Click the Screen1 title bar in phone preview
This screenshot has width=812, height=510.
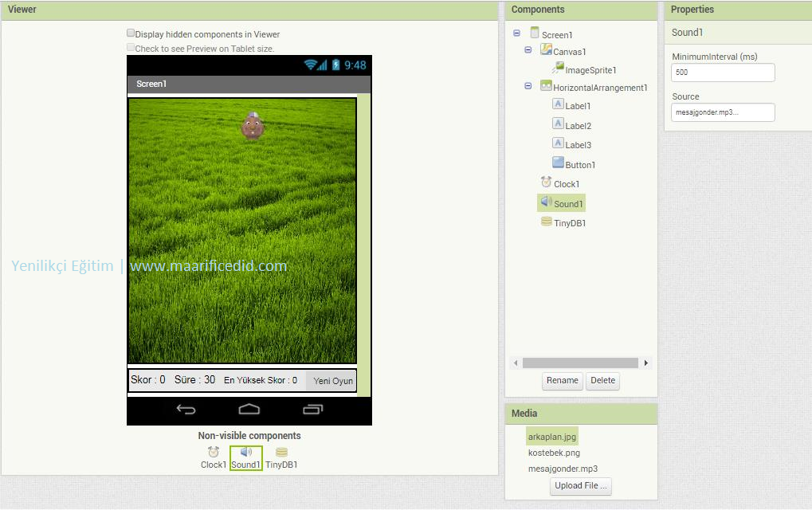tap(249, 84)
